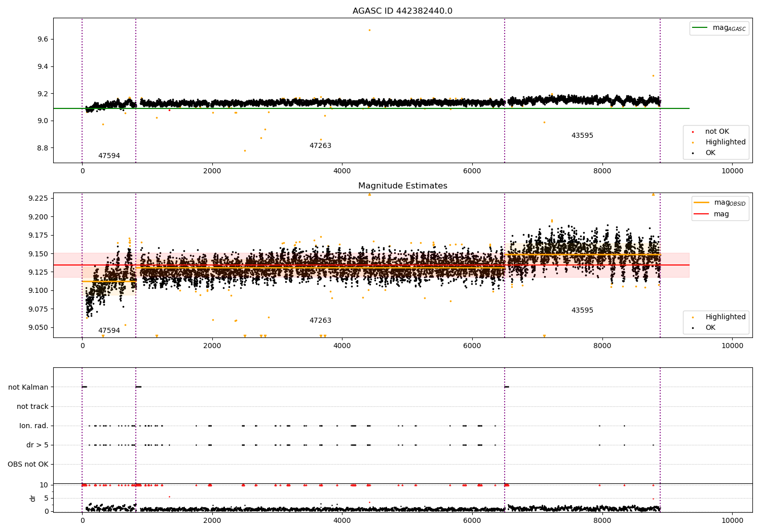Click the orange point near 8.78 in top panel
Image resolution: width=760 pixels, height=532 pixels.
(245, 150)
